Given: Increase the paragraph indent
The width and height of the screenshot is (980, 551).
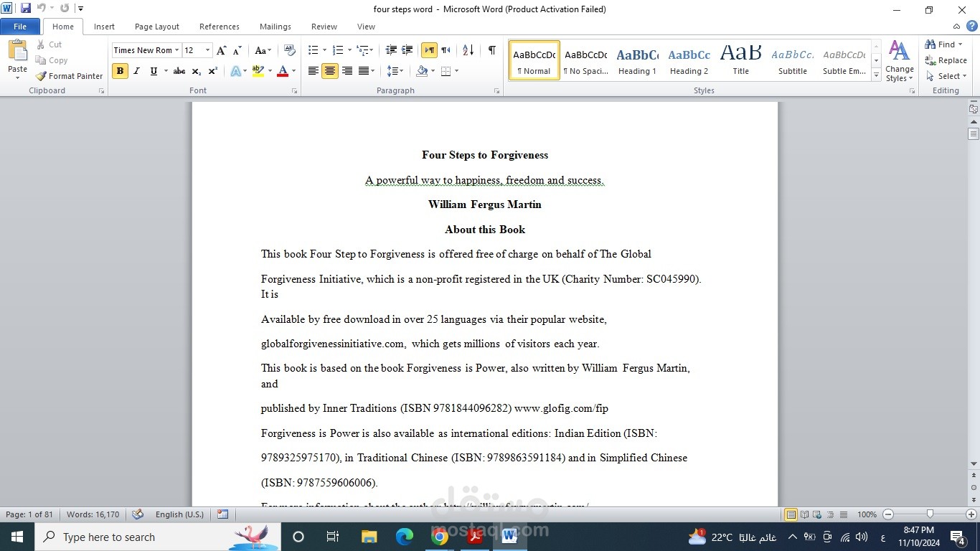Looking at the screenshot, I should 407,50.
